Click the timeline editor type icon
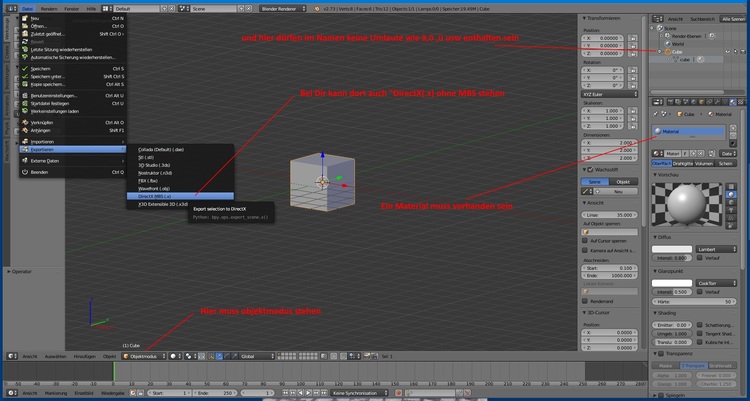 click(12, 393)
